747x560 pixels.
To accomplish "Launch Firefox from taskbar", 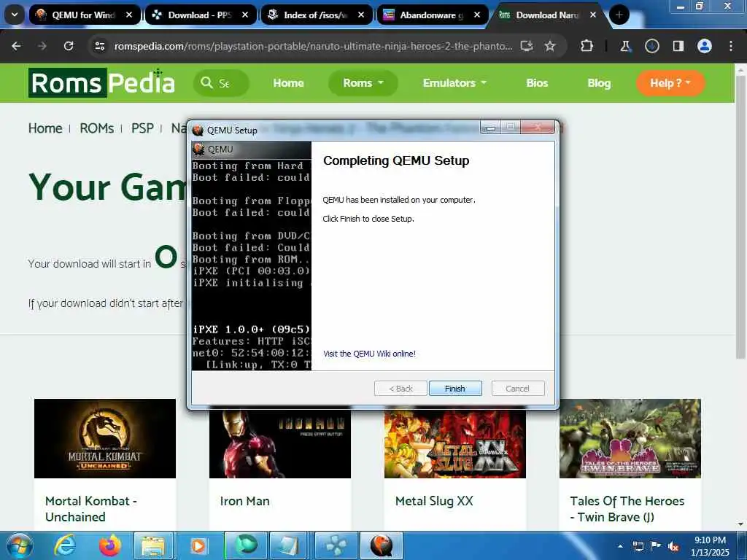I will tap(110, 545).
